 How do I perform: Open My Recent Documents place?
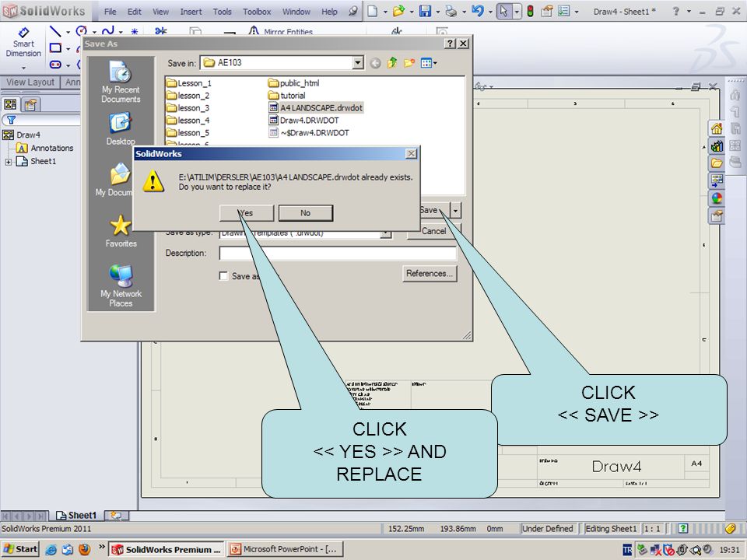[x=121, y=82]
